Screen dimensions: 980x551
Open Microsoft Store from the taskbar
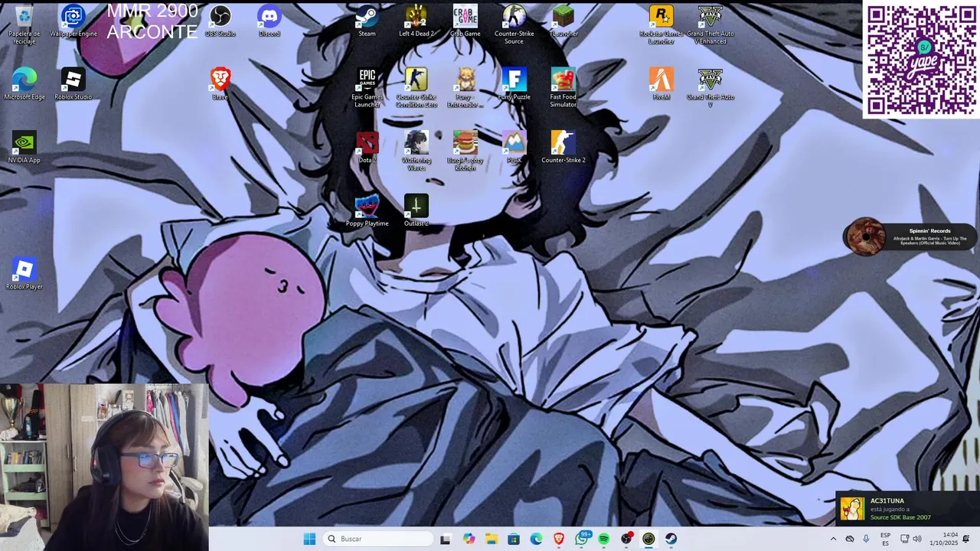pyautogui.click(x=514, y=539)
